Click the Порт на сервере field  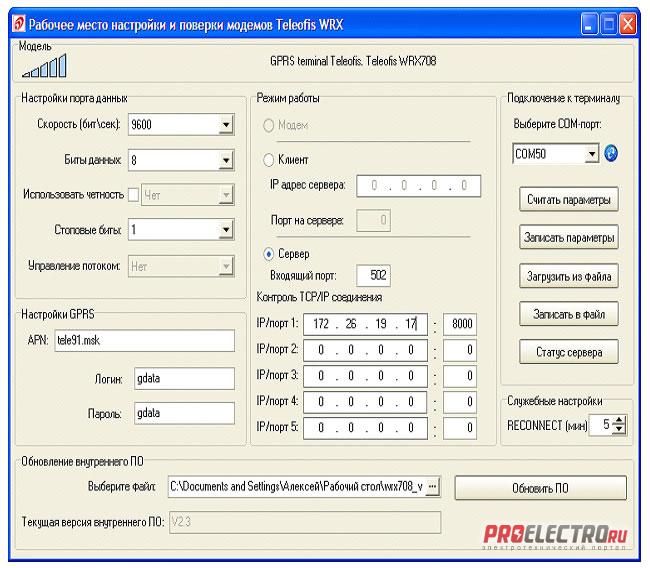[374, 220]
